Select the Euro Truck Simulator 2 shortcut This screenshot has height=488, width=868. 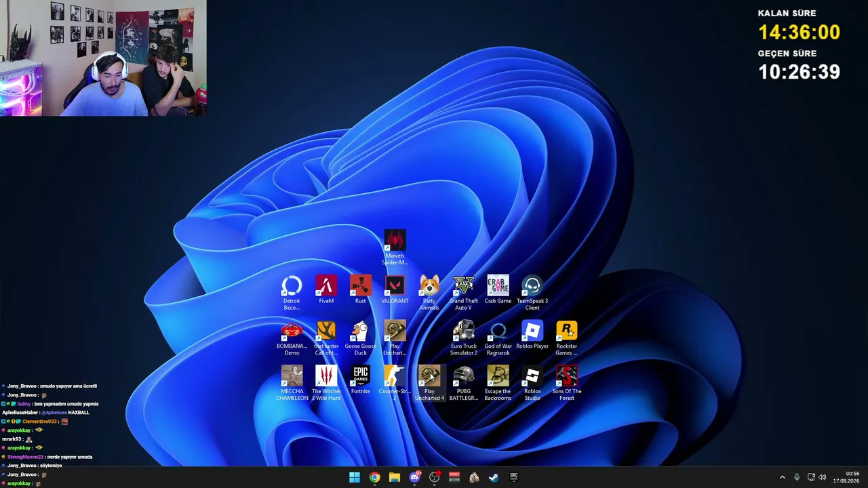point(464,338)
